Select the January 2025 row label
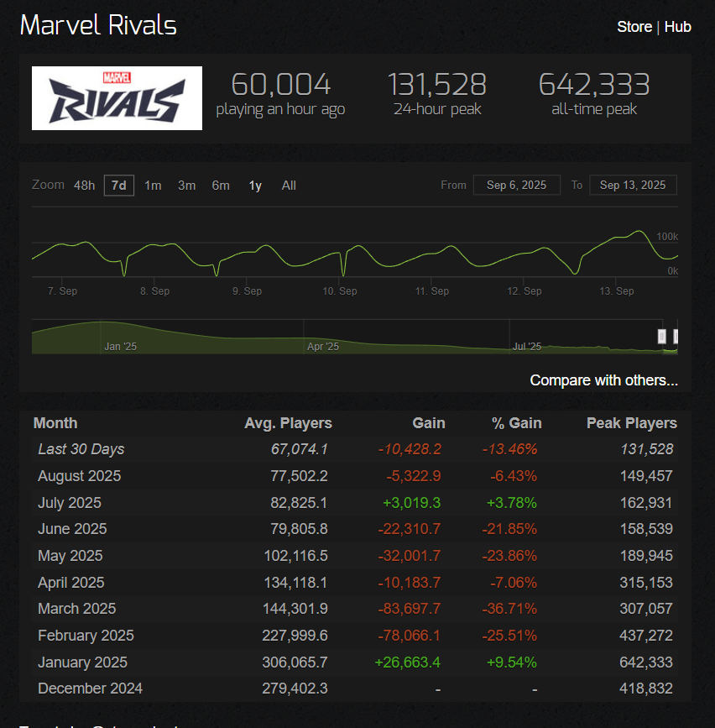This screenshot has width=715, height=728. pos(82,663)
